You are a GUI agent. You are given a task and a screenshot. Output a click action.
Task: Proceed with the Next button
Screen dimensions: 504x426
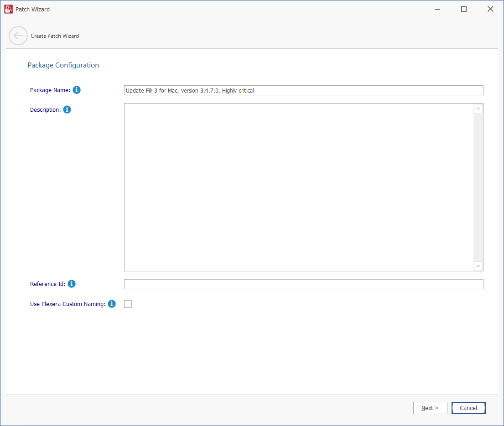[x=430, y=408]
